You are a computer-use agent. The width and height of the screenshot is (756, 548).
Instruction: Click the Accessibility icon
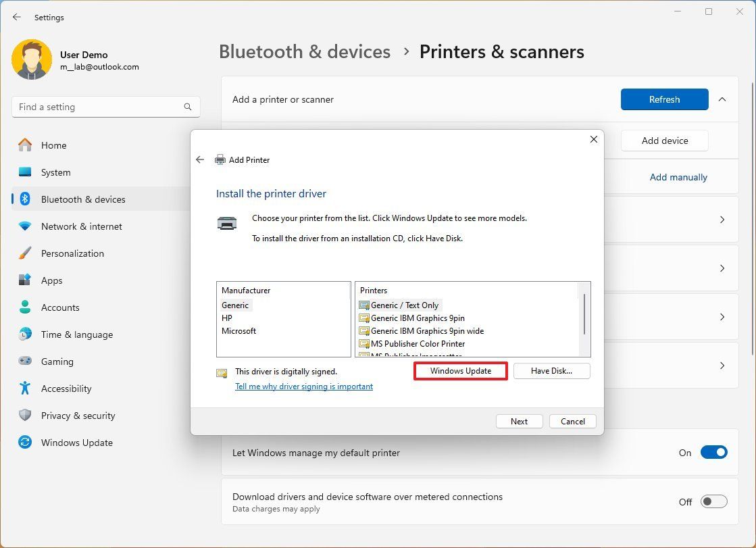tap(25, 389)
